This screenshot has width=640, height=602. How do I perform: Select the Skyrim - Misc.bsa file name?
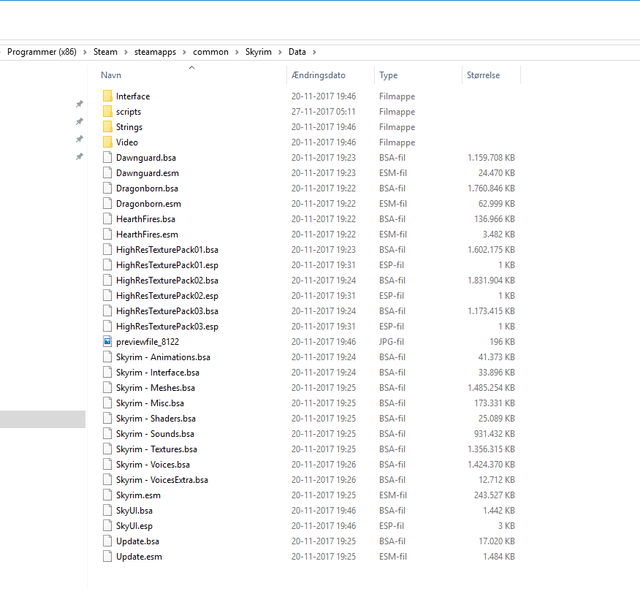(150, 403)
